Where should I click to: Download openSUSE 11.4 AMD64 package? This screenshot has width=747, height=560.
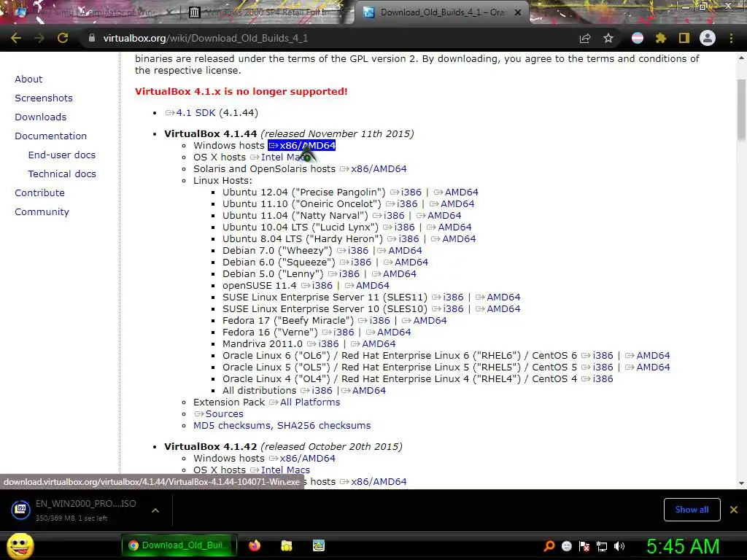point(368,286)
